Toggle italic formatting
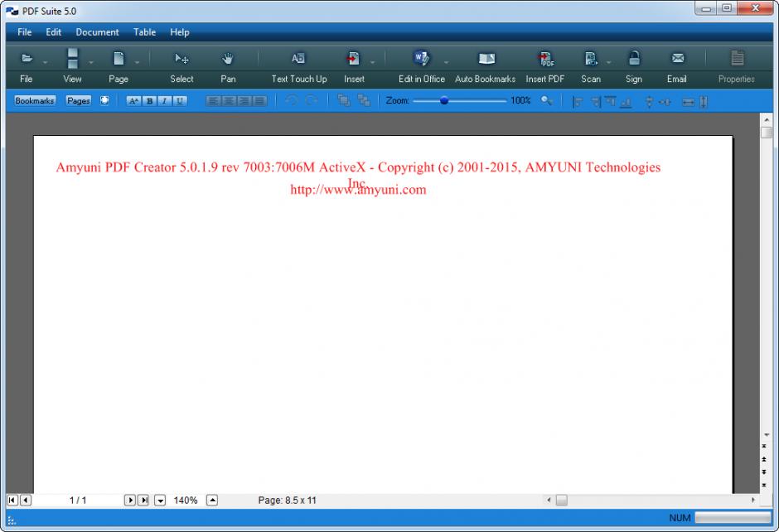This screenshot has width=779, height=532. [x=164, y=101]
